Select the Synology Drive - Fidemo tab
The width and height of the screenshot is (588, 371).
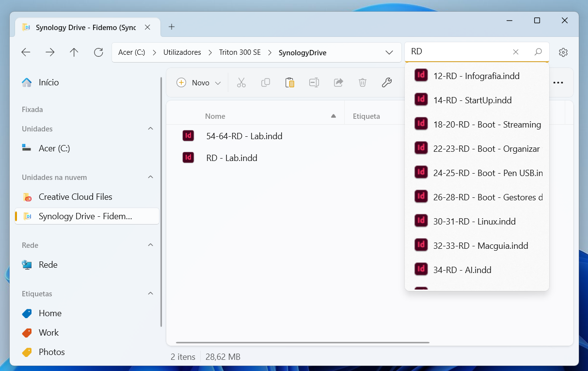click(87, 27)
